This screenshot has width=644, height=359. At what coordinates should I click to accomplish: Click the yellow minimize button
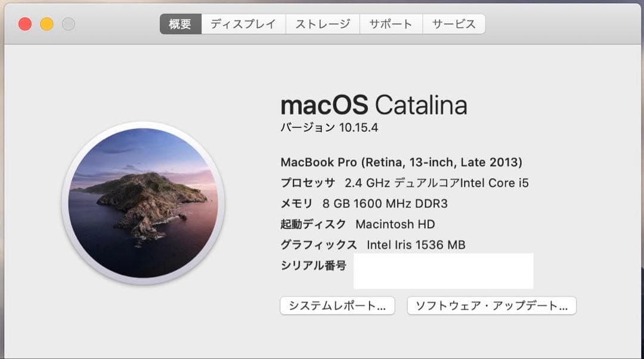[46, 24]
